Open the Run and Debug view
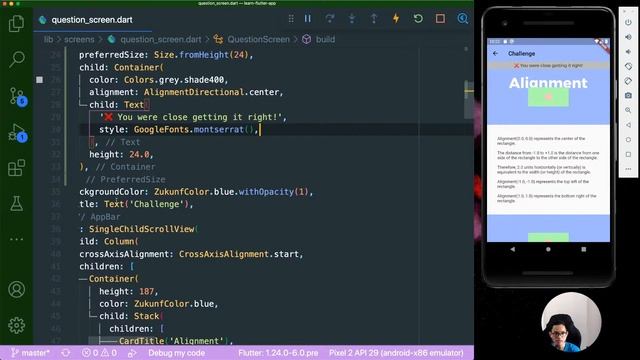This screenshot has height=360, width=640. click(x=17, y=133)
